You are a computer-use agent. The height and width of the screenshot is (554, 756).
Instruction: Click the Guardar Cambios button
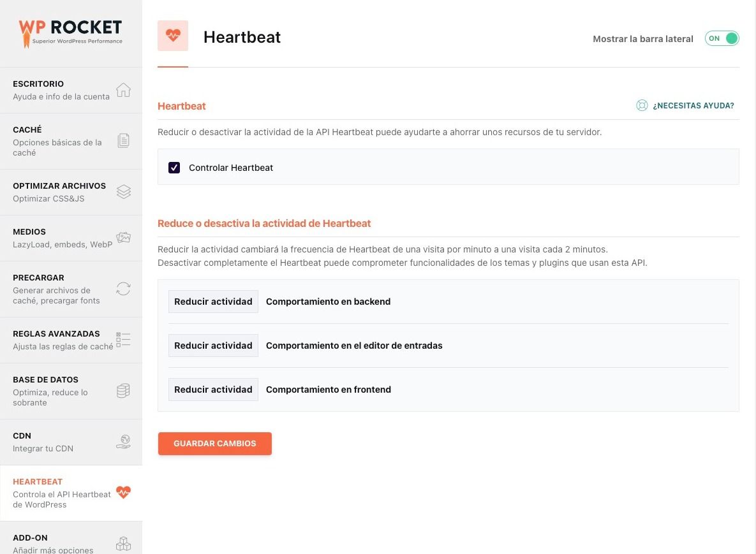tap(214, 444)
